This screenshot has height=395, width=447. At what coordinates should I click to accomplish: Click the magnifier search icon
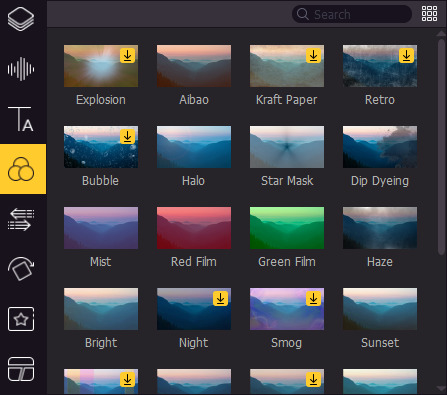click(302, 14)
